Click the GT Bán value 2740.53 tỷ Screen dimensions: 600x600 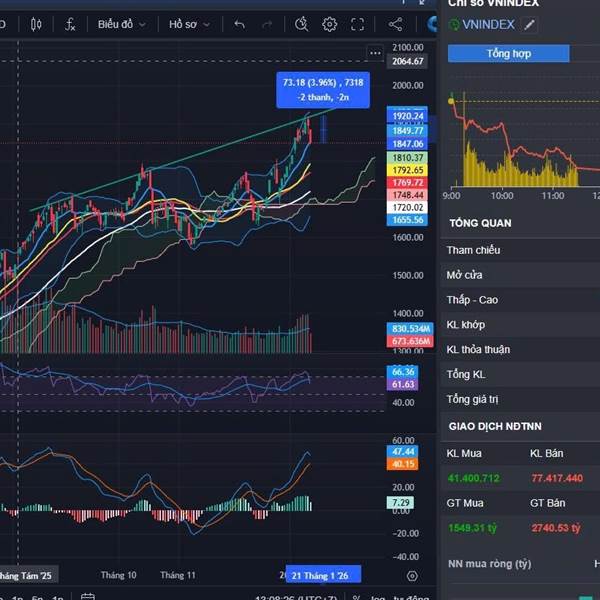(x=556, y=528)
